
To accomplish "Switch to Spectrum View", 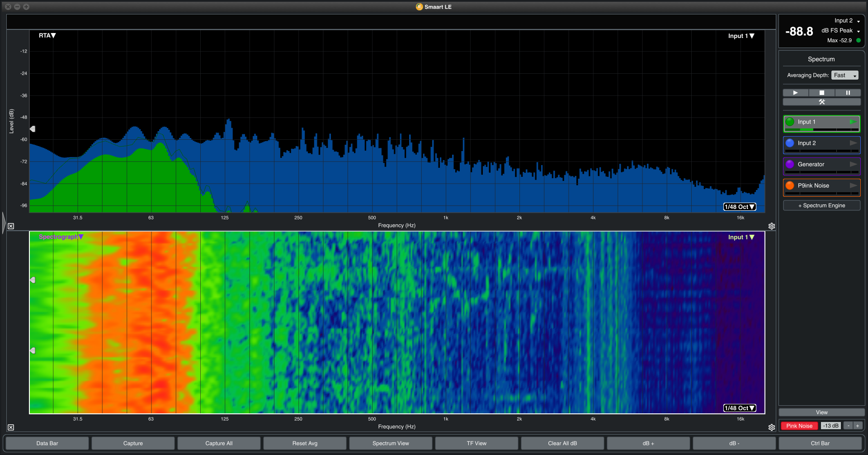I will [391, 443].
